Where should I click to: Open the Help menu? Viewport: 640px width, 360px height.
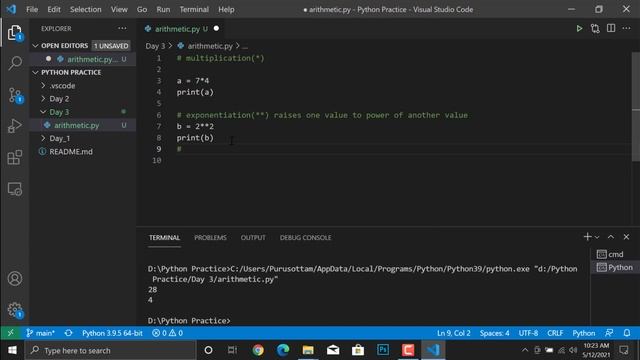[x=226, y=9]
